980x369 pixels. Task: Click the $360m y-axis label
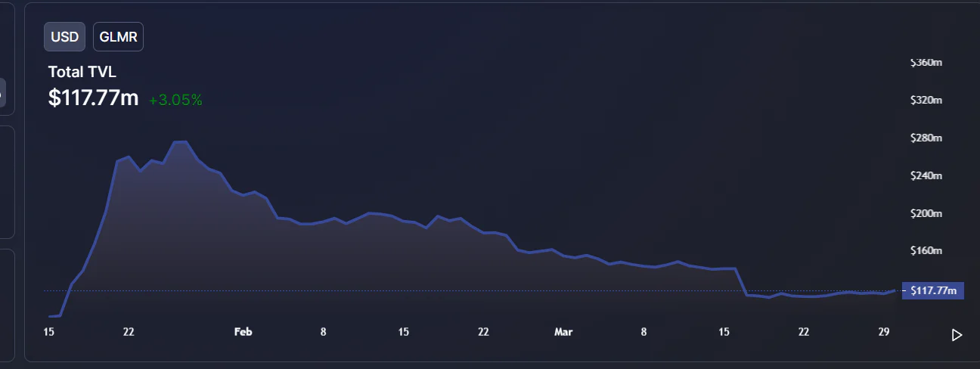coord(926,62)
